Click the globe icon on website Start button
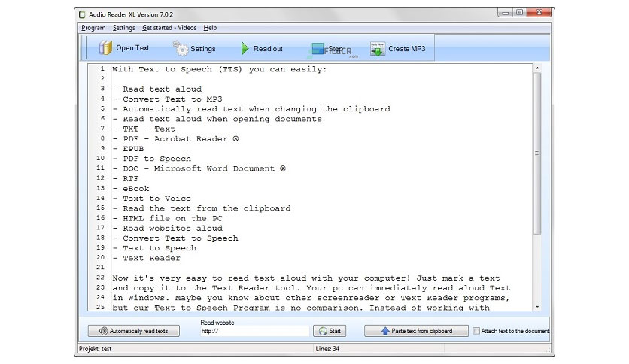The height and width of the screenshot is (364, 629). 323,331
